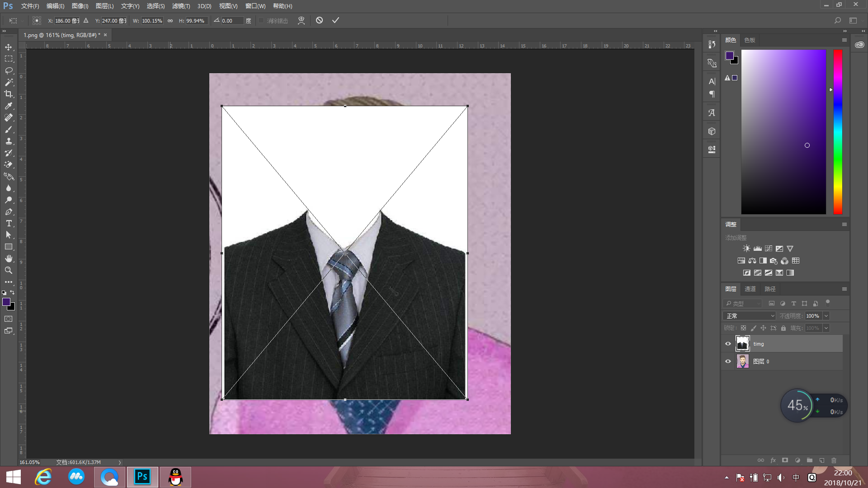Image resolution: width=868 pixels, height=488 pixels.
Task: Open the blend mode 正常 dropdown
Action: (x=750, y=316)
